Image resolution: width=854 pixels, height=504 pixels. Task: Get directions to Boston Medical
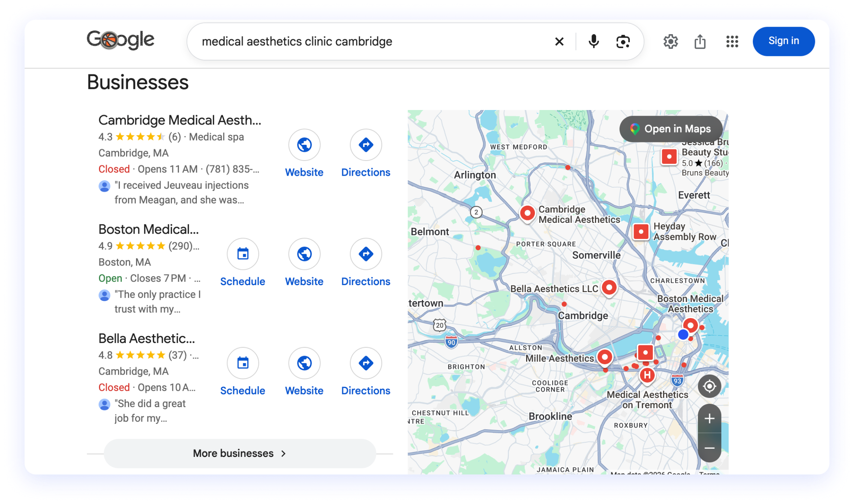coord(366,254)
